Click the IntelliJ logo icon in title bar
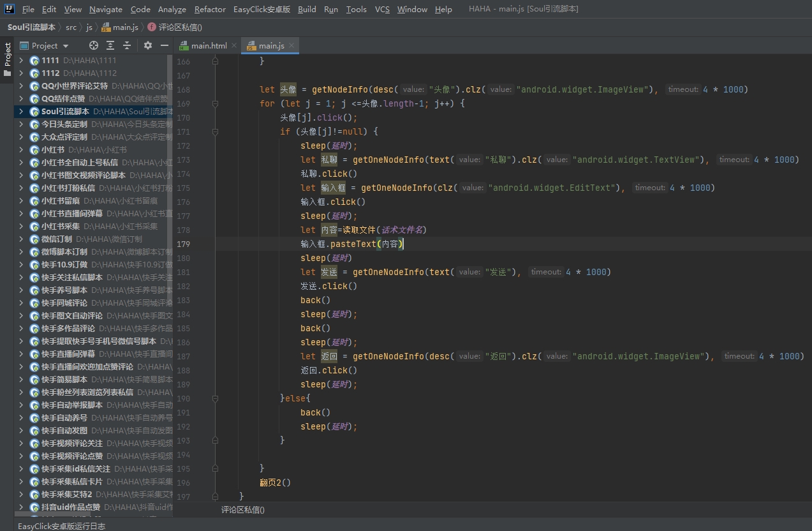Image resolution: width=812 pixels, height=531 pixels. 10,9
